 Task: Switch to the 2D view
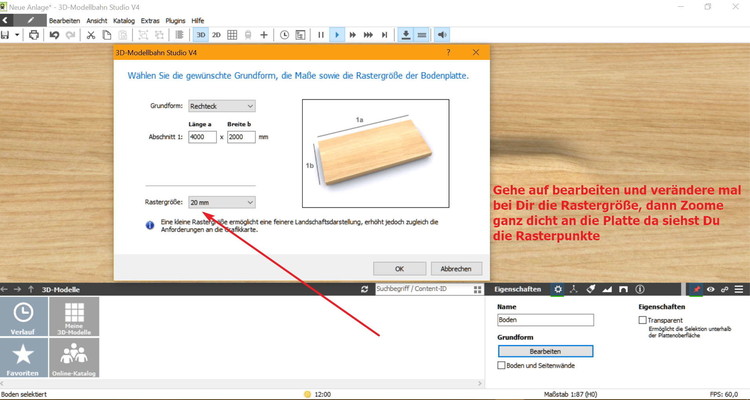pyautogui.click(x=216, y=35)
